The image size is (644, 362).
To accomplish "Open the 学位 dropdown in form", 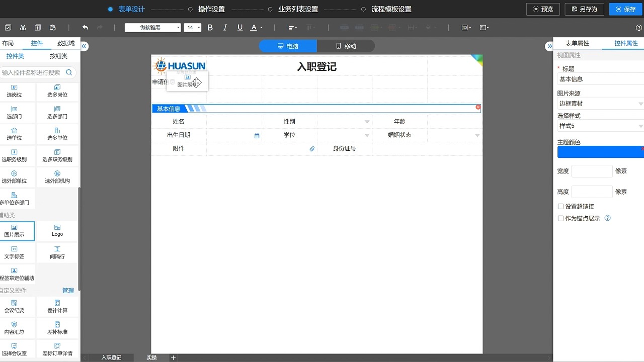I will click(367, 135).
